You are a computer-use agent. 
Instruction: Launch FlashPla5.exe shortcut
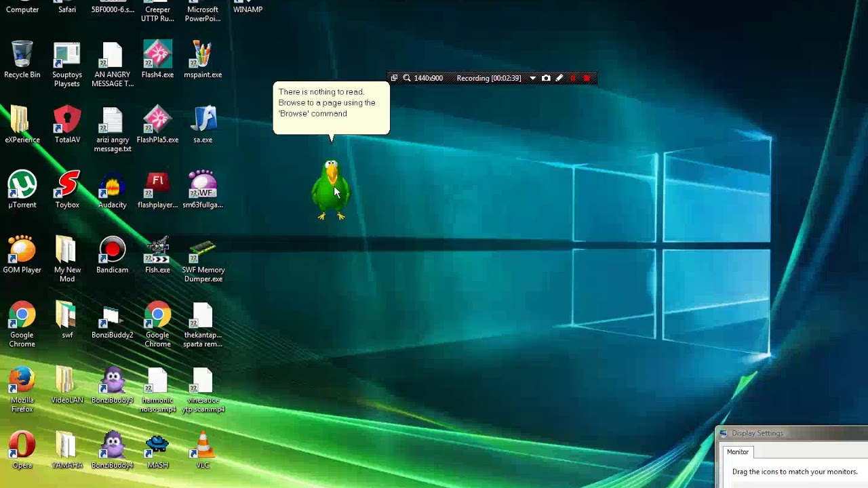(157, 125)
